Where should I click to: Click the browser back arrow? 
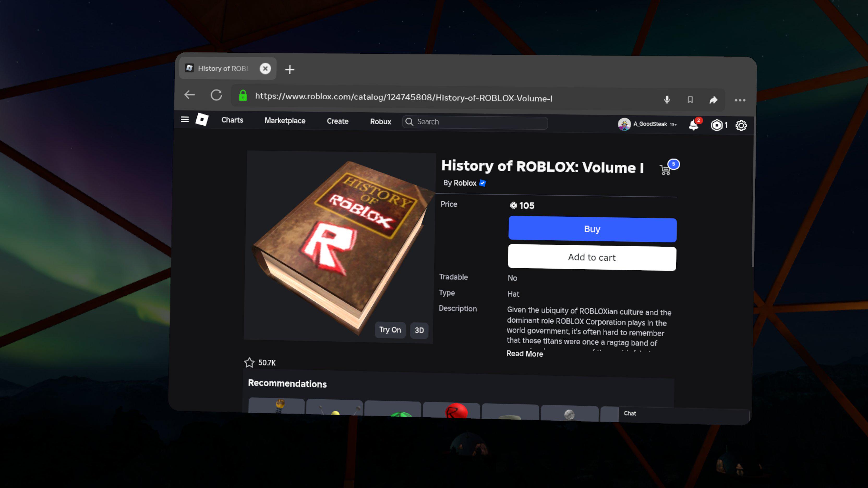point(190,95)
